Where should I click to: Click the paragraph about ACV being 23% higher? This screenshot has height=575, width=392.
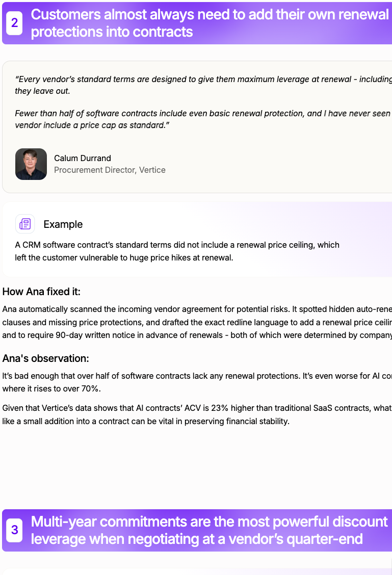[197, 415]
